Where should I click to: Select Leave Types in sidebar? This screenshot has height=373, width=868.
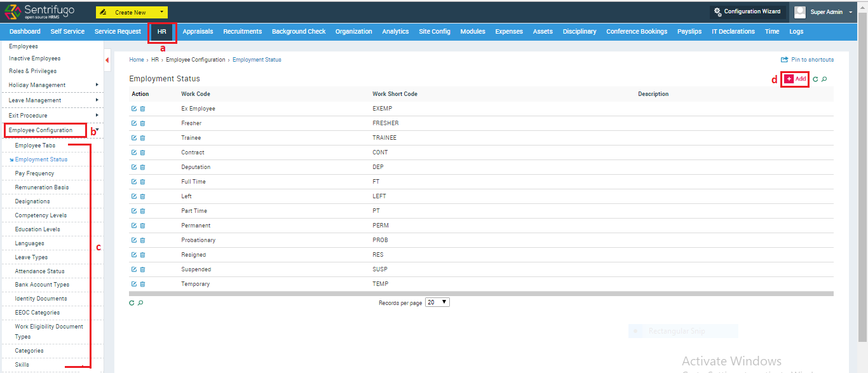pos(32,257)
